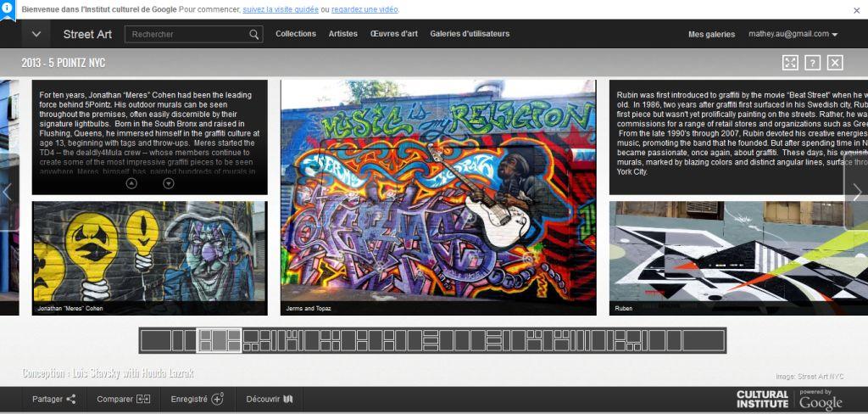Click the blue info icon in the banner
Viewport: 868px width, 414px height.
(7, 8)
